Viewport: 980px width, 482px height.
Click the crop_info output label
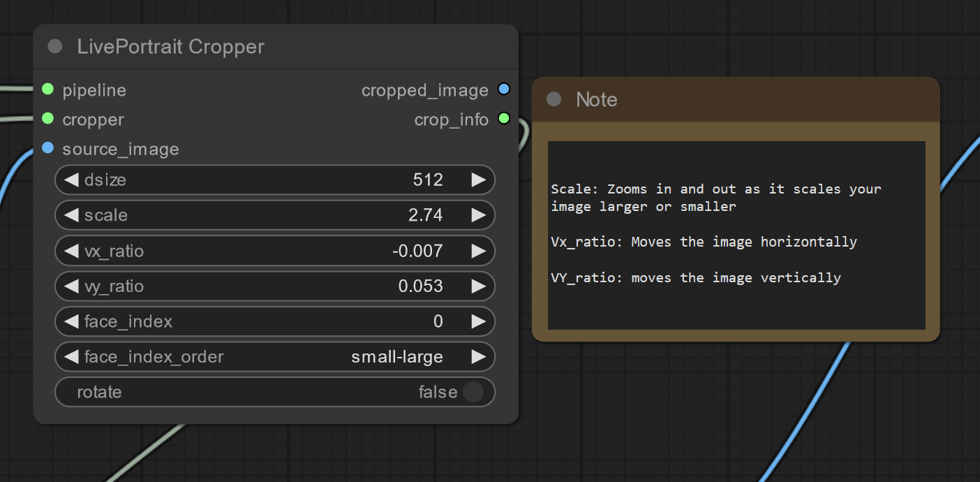452,119
